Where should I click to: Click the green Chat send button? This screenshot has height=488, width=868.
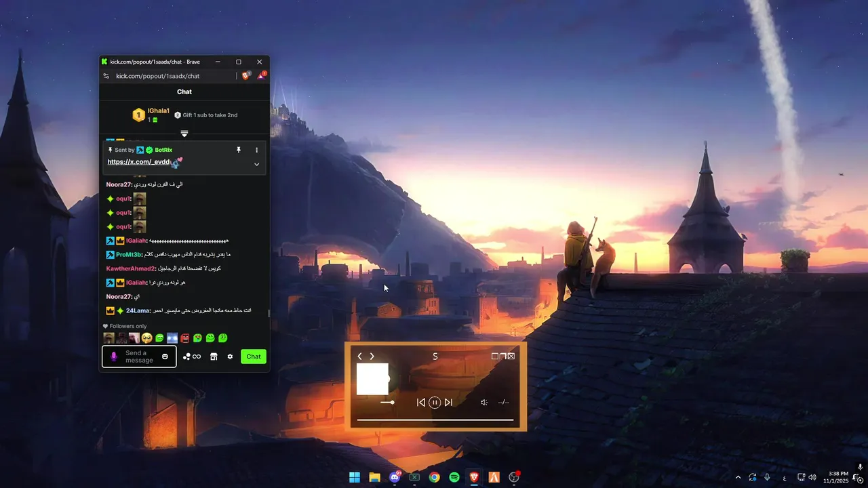[254, 357]
